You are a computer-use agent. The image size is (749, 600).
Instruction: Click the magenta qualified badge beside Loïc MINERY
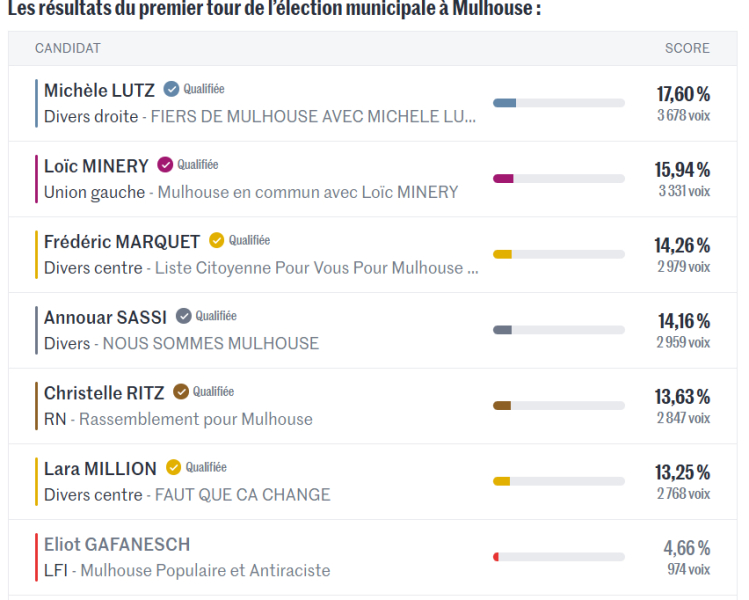pos(165,165)
